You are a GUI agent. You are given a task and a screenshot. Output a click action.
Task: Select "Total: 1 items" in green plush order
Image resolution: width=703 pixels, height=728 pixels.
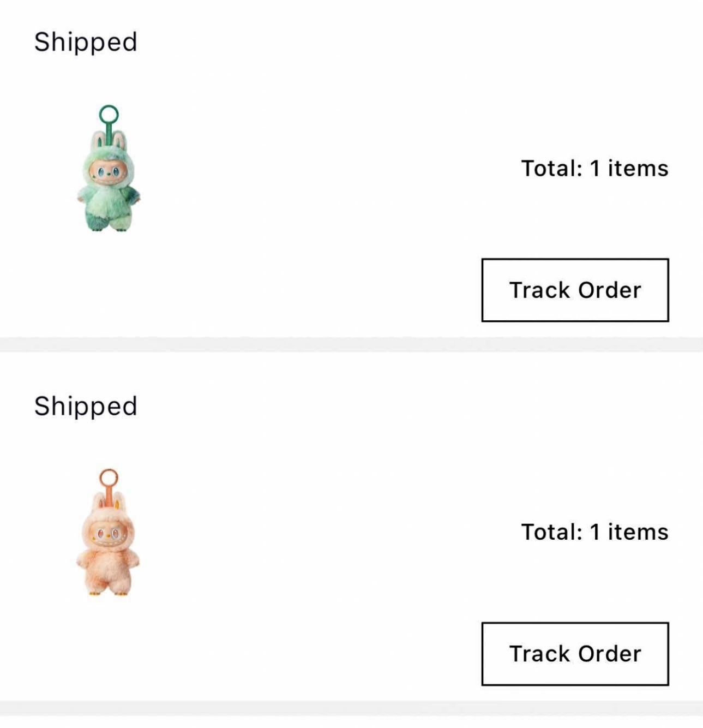[594, 168]
